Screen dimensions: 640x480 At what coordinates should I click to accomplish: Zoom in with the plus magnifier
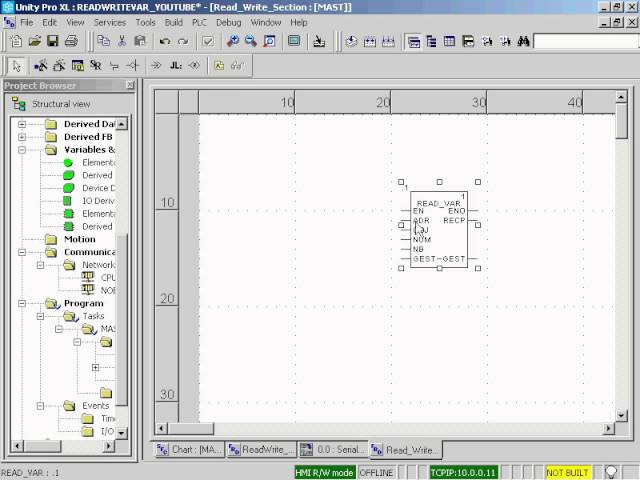[x=233, y=41]
